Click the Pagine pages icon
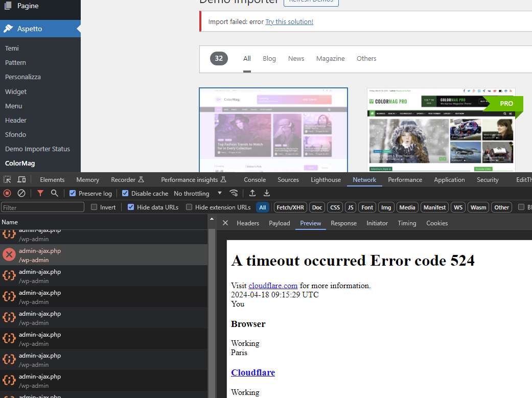The height and width of the screenshot is (398, 532). (x=8, y=6)
